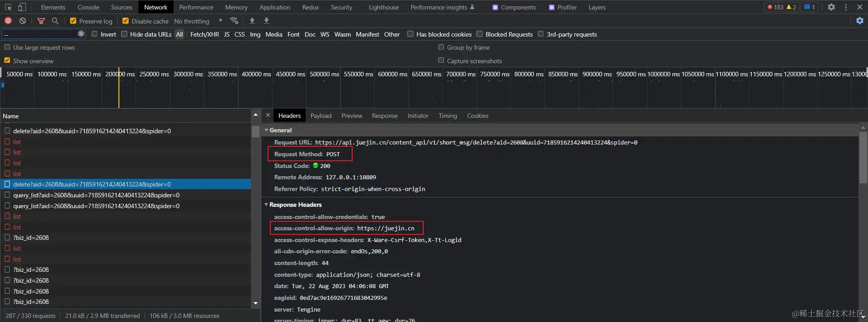
Task: Enable Has blocked cookies filter
Action: point(410,34)
